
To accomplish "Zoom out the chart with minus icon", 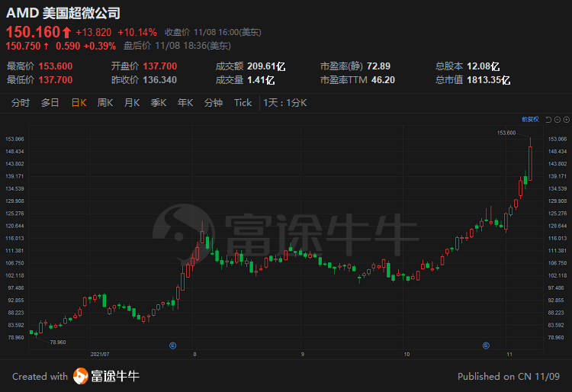I will pos(558,120).
